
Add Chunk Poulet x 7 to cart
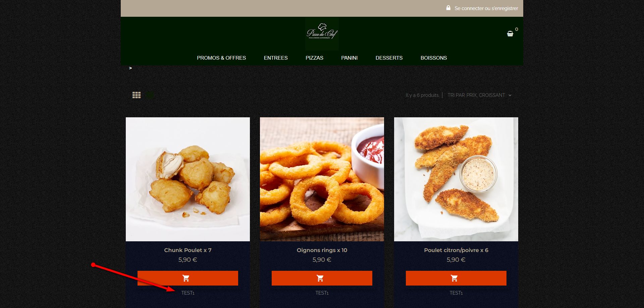click(188, 278)
